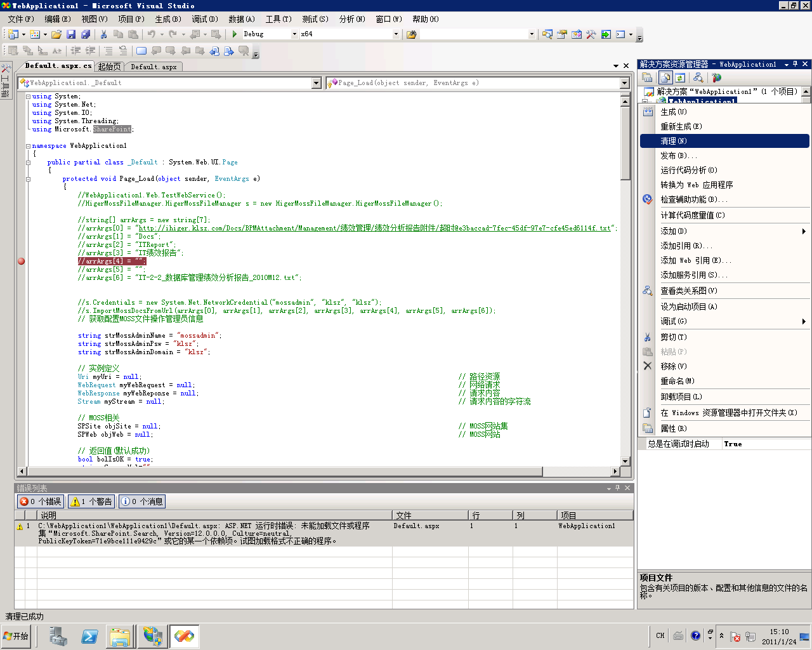Click the http://ihiger.klsz.com hyperlink in code
This screenshot has height=650, width=812.
click(x=374, y=228)
